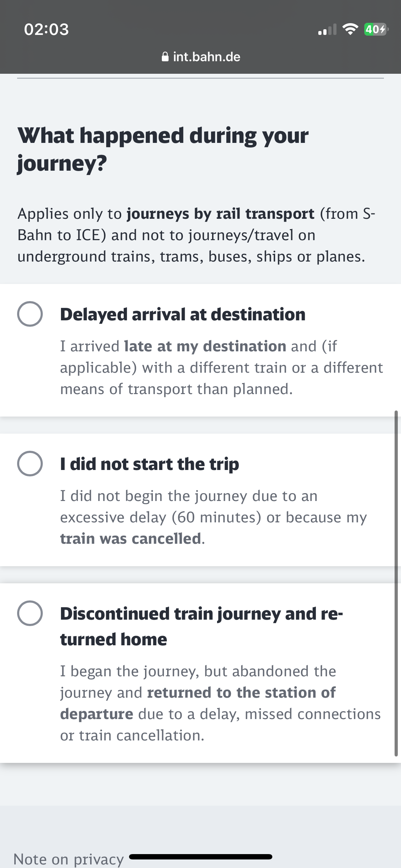
Task: Tap the 02:03 clock in status bar
Action: click(x=46, y=29)
